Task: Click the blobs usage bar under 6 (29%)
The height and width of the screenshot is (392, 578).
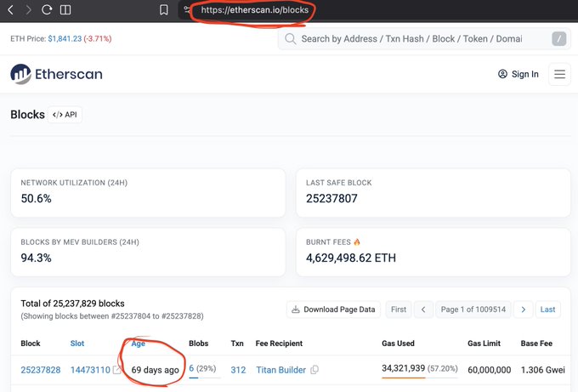Action: (x=205, y=378)
